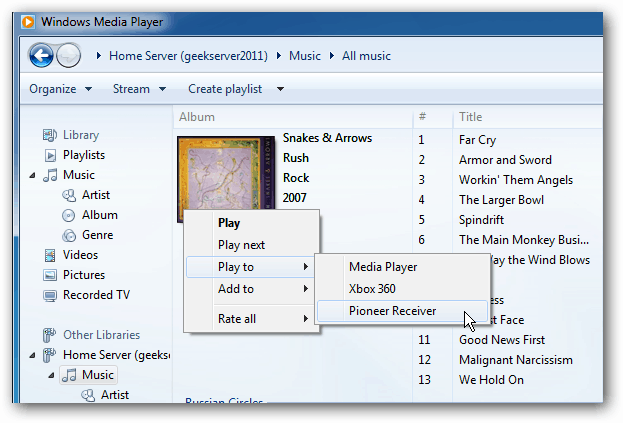Click the Home Server Artist icon

(x=88, y=395)
